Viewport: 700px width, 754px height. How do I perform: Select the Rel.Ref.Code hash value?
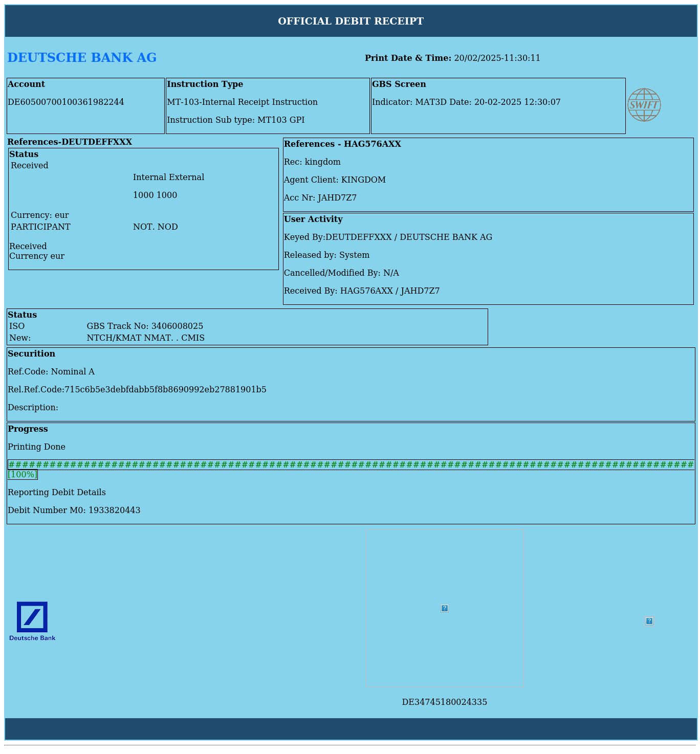165,390
